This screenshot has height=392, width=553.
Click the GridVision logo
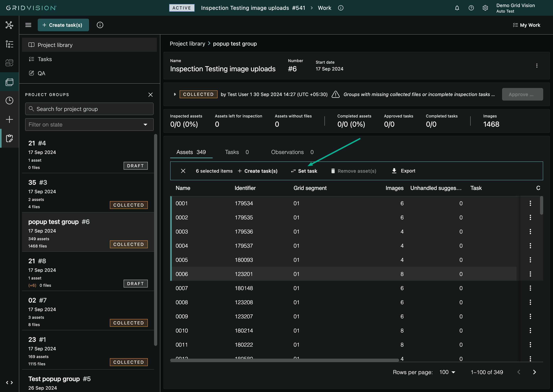(x=31, y=8)
